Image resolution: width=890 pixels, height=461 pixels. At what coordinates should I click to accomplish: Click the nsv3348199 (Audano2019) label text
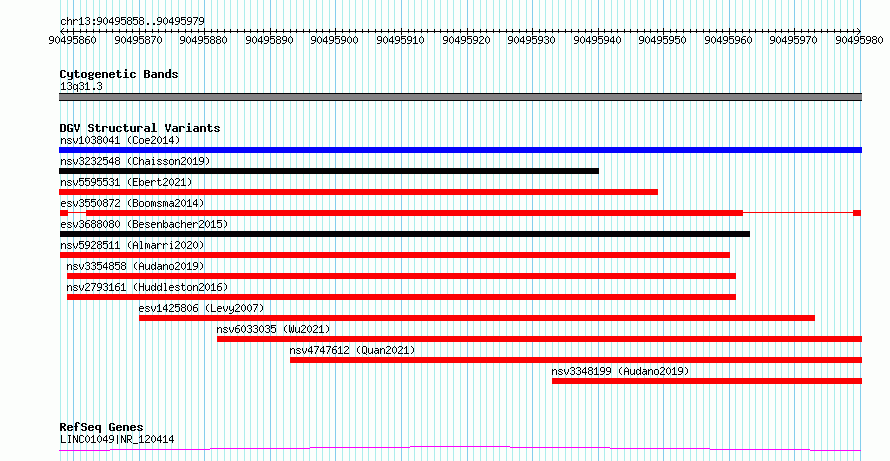(620, 371)
